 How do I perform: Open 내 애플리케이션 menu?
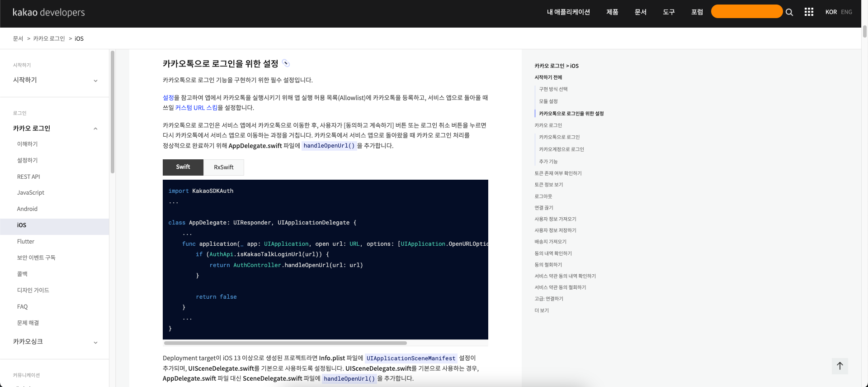click(x=568, y=12)
